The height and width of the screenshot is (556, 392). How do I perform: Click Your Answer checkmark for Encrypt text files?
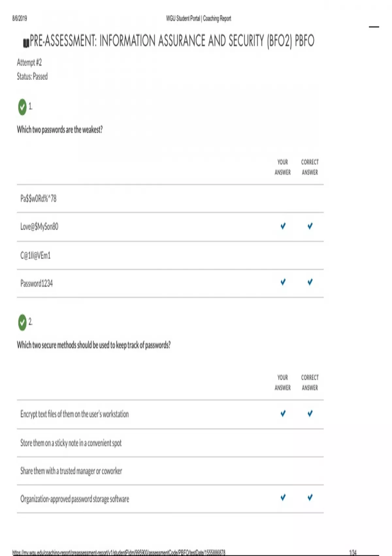[x=283, y=414]
